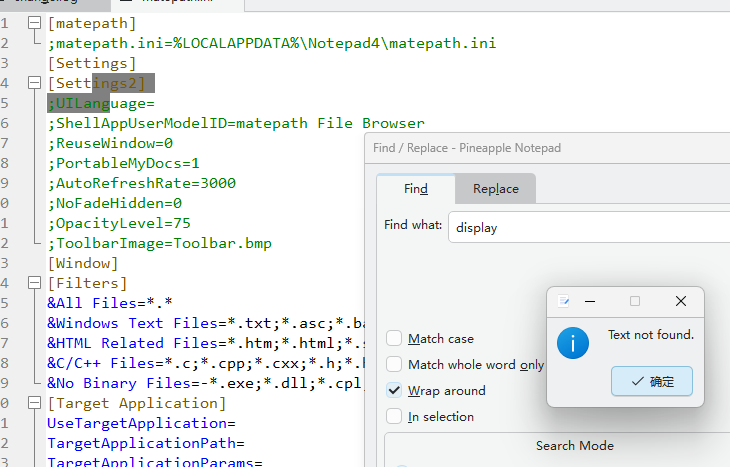This screenshot has width=730, height=467.
Task: Minimize the Text not found message box
Action: click(590, 301)
